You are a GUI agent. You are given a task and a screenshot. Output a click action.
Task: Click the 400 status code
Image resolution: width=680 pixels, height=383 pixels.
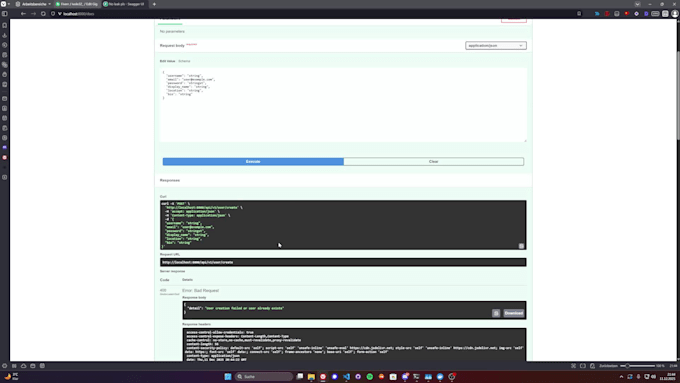(x=163, y=290)
